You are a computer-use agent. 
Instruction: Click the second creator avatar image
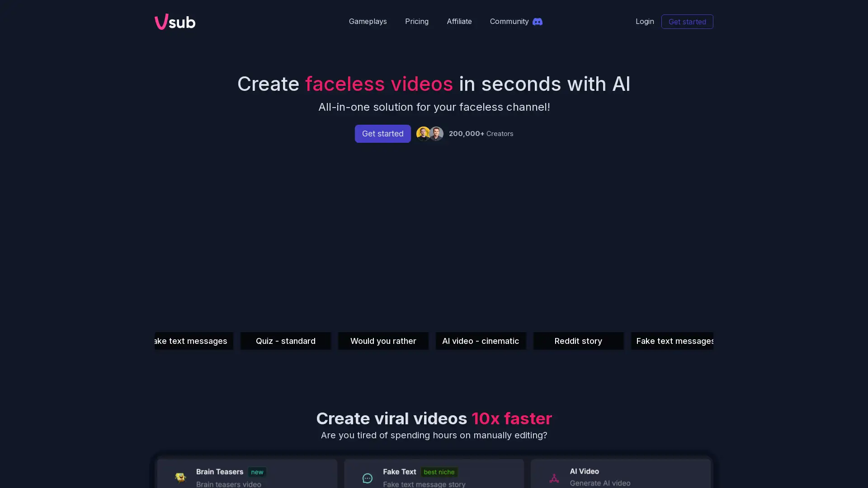tap(435, 133)
